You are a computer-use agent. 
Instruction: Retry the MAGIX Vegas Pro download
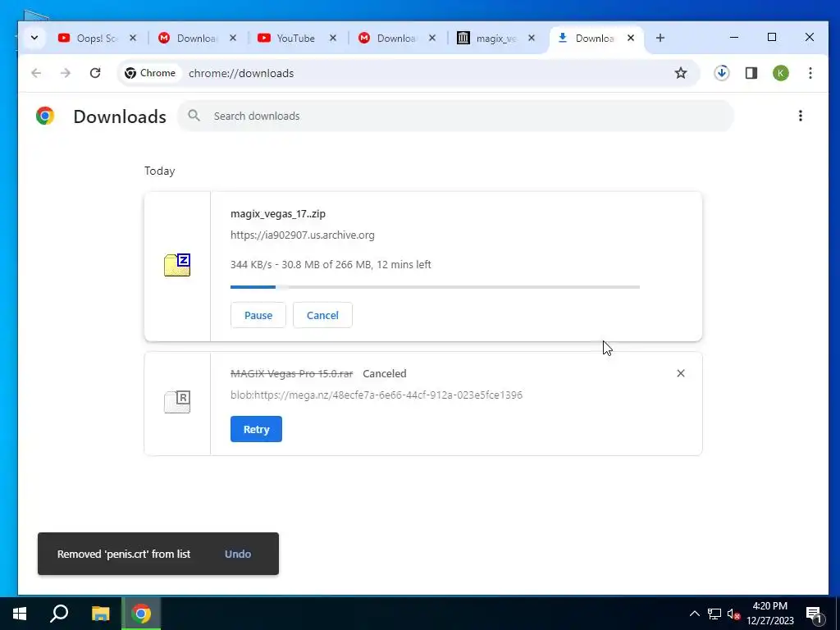[256, 429]
